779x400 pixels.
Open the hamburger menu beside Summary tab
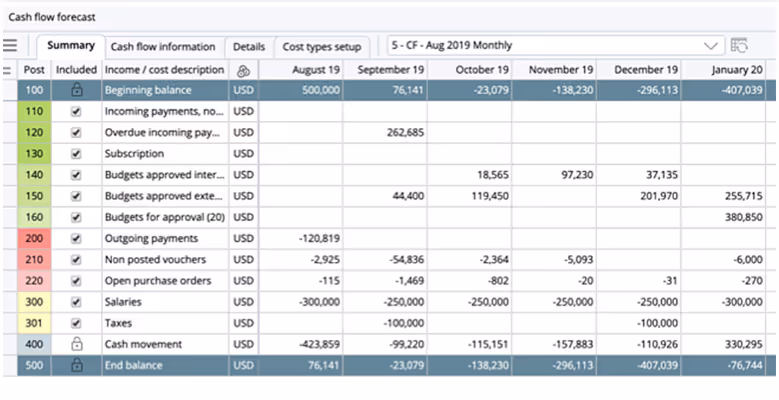click(x=10, y=46)
